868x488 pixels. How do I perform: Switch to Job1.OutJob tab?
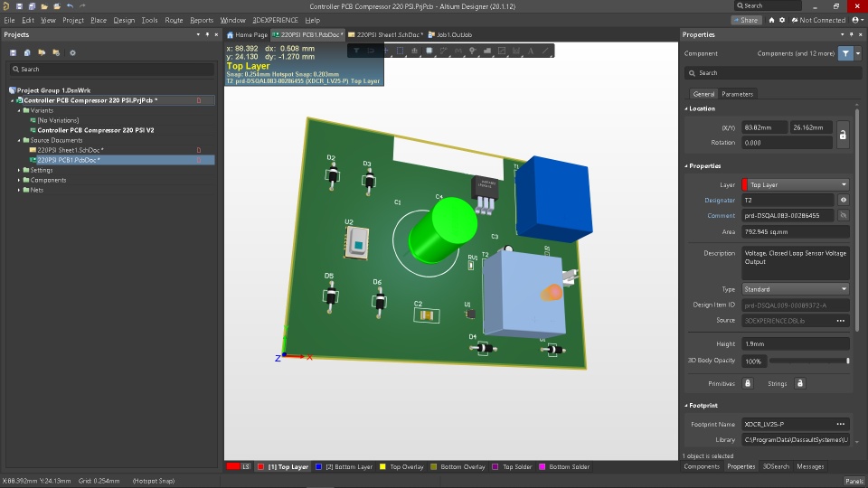click(450, 35)
